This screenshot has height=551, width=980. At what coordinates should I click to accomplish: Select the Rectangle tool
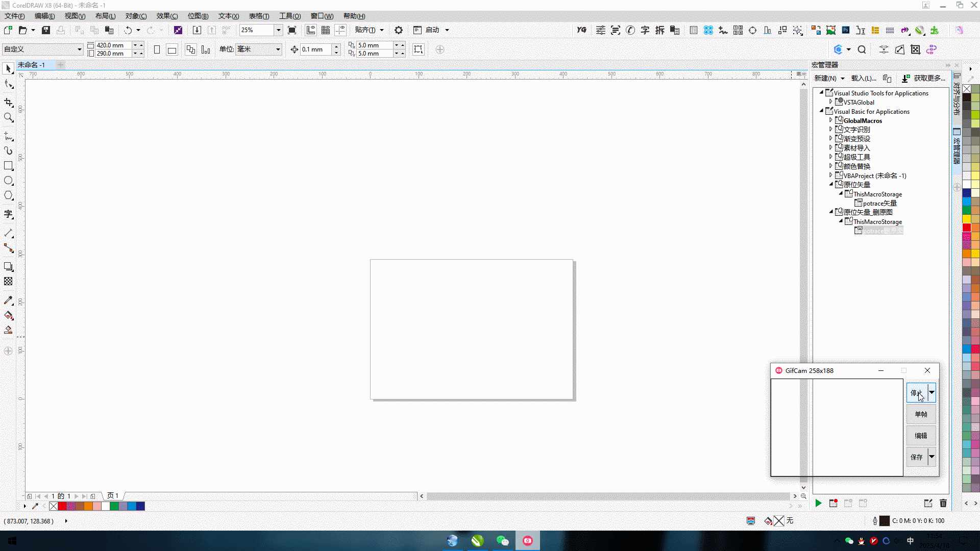coord(8,166)
